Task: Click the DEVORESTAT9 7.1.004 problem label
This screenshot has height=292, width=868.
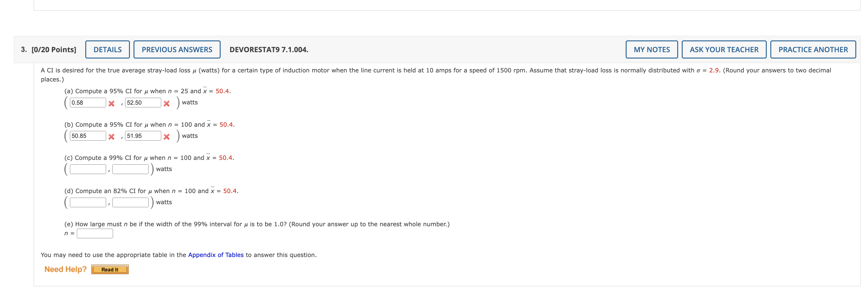Action: pyautogui.click(x=269, y=49)
